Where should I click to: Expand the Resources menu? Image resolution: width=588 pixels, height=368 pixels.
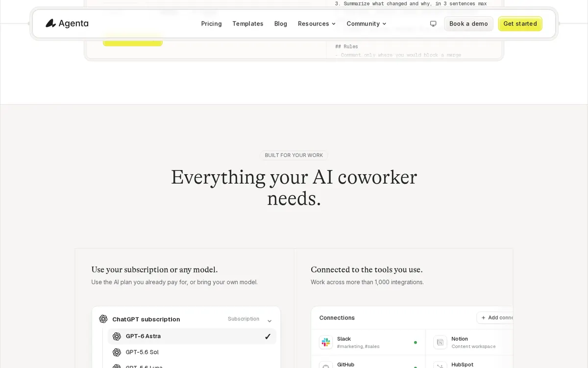pos(317,24)
